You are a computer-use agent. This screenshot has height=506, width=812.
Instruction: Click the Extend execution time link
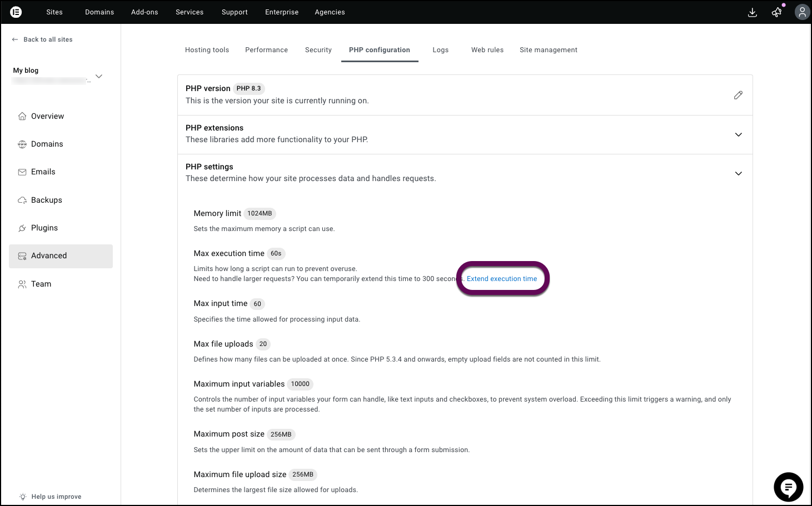[x=502, y=278]
